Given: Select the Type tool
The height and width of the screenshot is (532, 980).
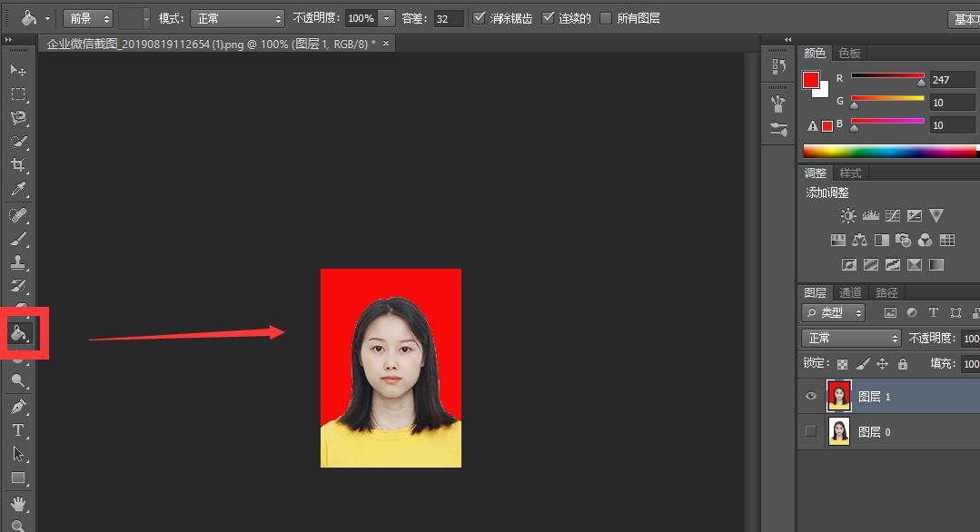Looking at the screenshot, I should [20, 429].
